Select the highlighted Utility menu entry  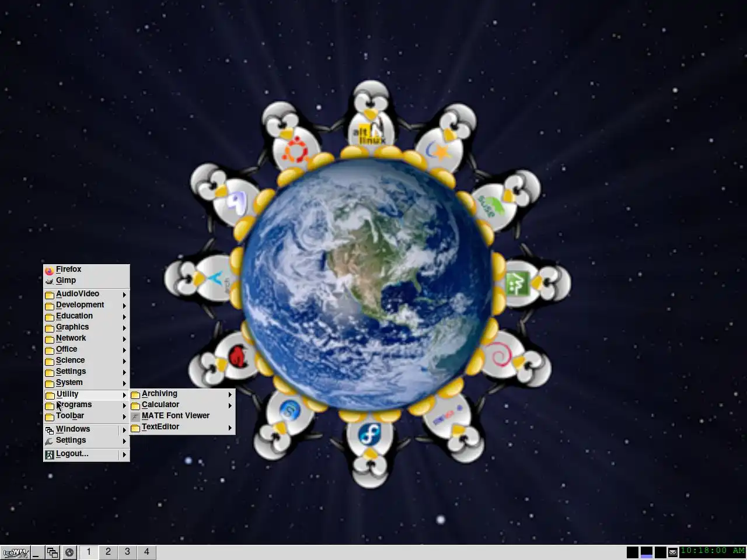86,394
